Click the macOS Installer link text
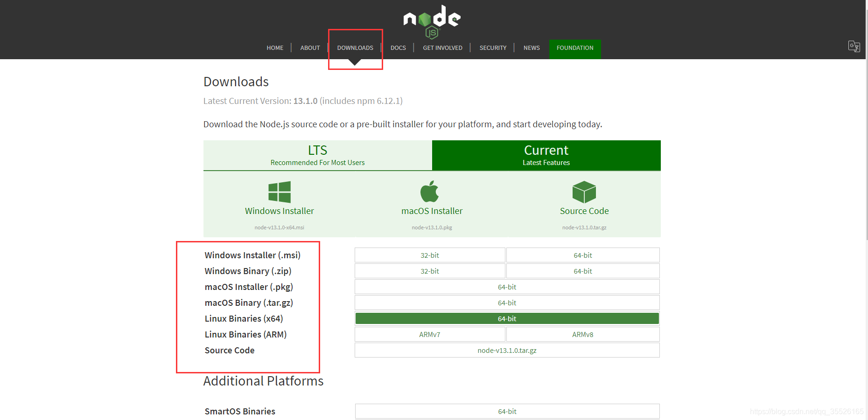Viewport: 868px width, 420px height. [432, 211]
